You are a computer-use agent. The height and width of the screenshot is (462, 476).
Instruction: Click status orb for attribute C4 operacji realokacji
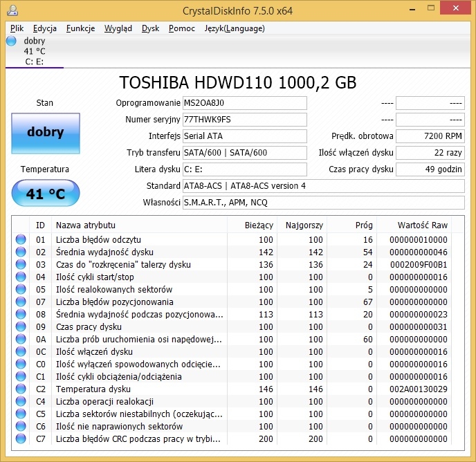[x=21, y=401]
